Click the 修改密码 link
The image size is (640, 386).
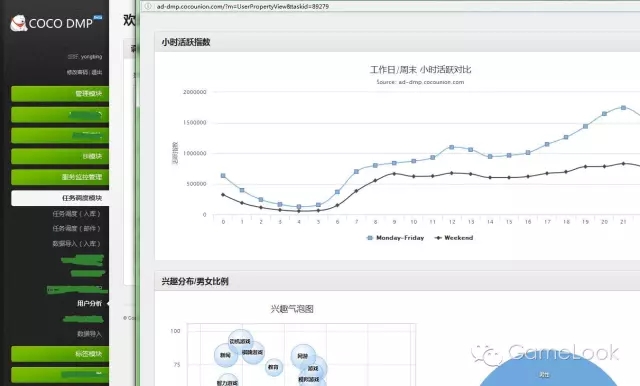click(x=78, y=72)
